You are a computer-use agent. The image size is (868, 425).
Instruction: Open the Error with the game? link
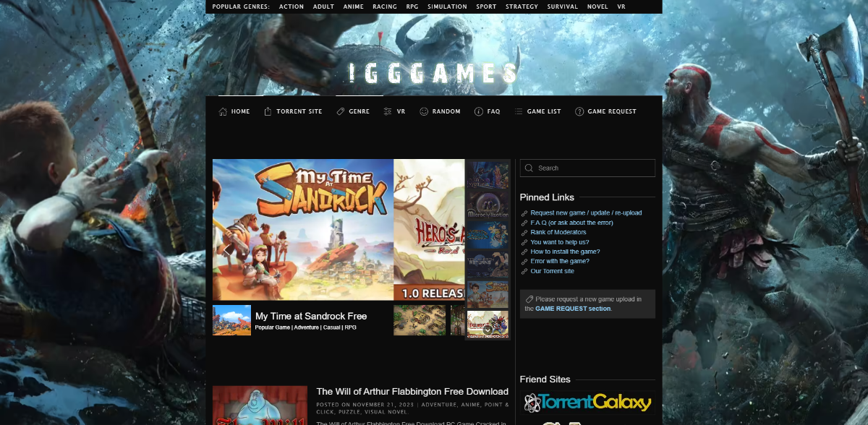pos(560,262)
